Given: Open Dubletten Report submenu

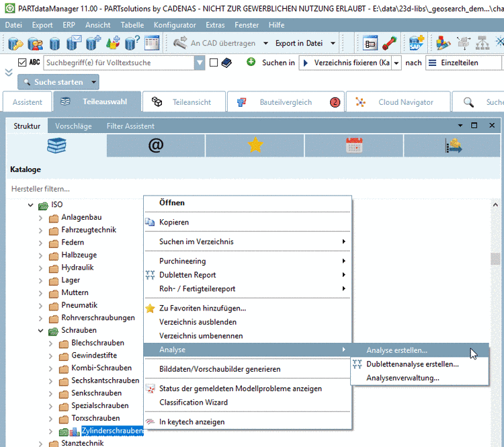Looking at the screenshot, I should click(x=247, y=275).
